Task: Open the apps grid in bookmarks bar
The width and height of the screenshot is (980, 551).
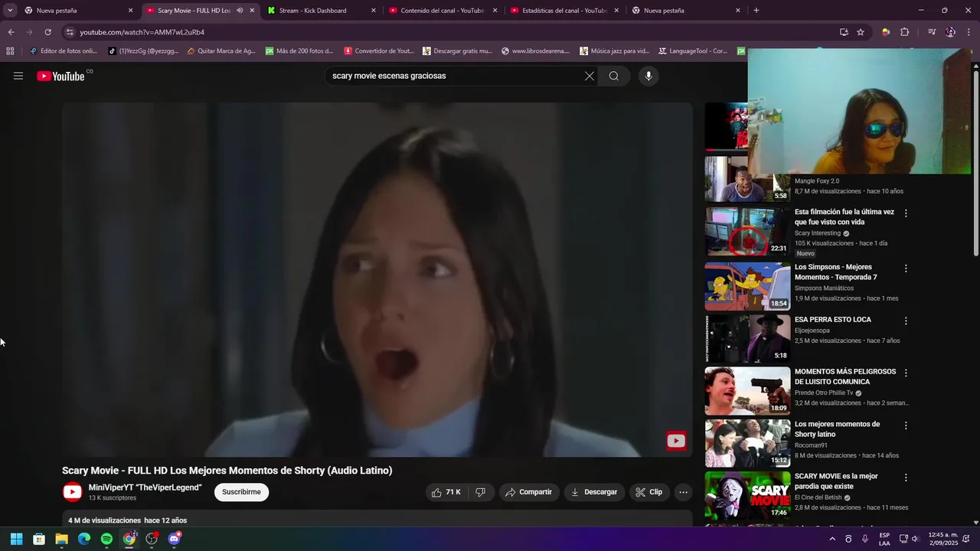Action: tap(10, 51)
